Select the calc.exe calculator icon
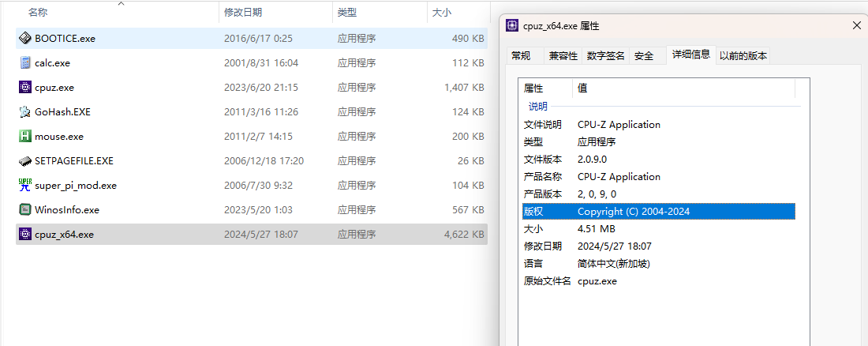This screenshot has height=346, width=868. tap(25, 62)
